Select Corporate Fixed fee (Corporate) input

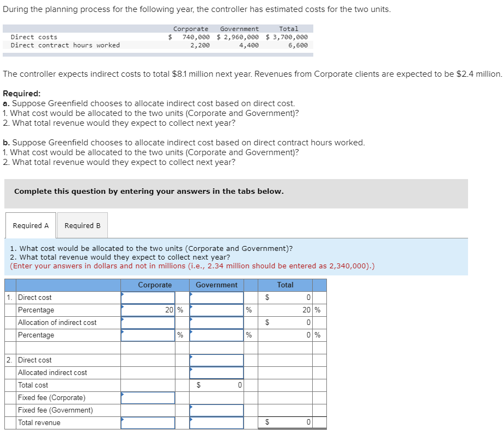148,398
